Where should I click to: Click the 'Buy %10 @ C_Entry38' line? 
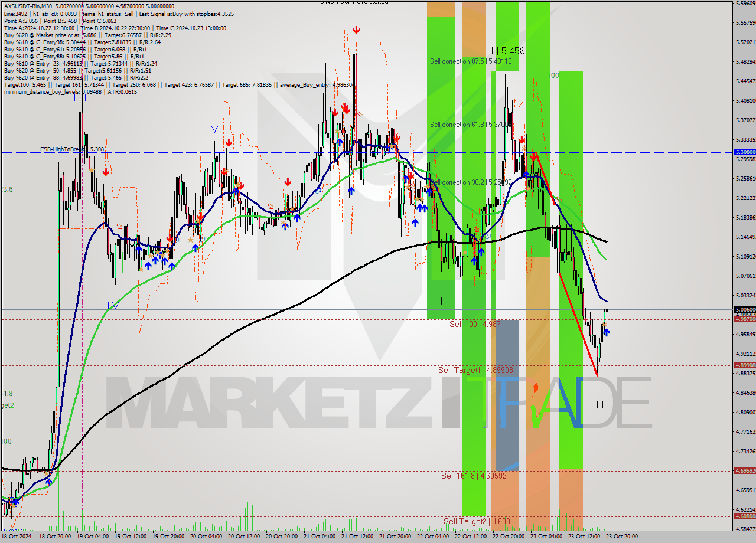pos(82,42)
